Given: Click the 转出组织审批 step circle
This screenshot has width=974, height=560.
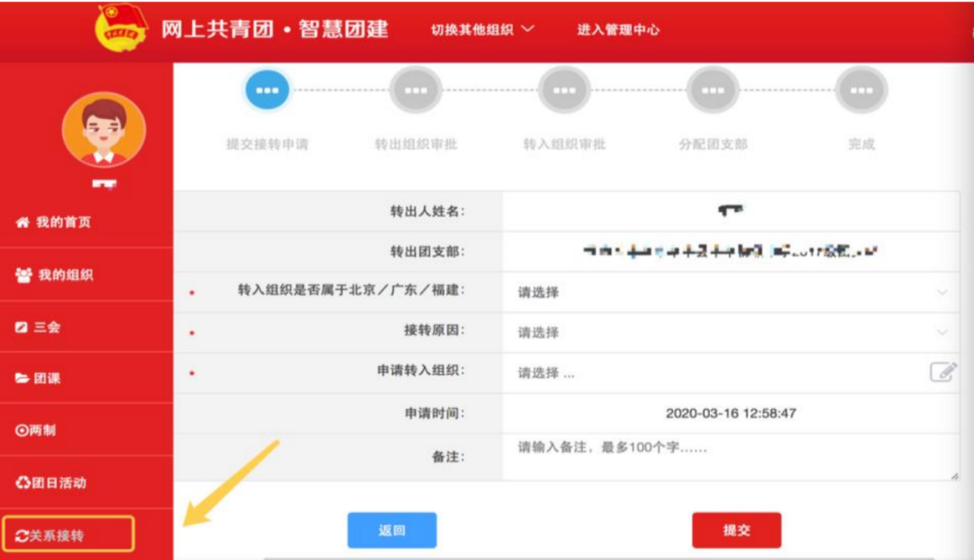Looking at the screenshot, I should [x=415, y=89].
